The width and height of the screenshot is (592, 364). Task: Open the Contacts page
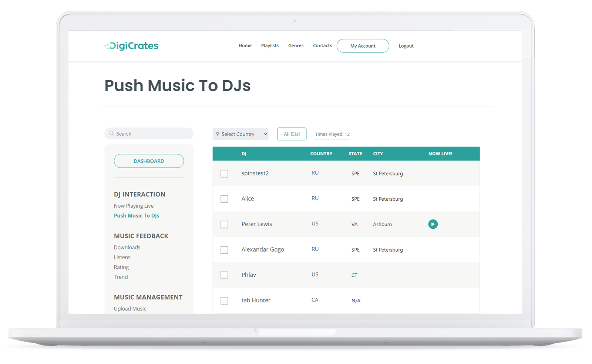[x=322, y=46]
